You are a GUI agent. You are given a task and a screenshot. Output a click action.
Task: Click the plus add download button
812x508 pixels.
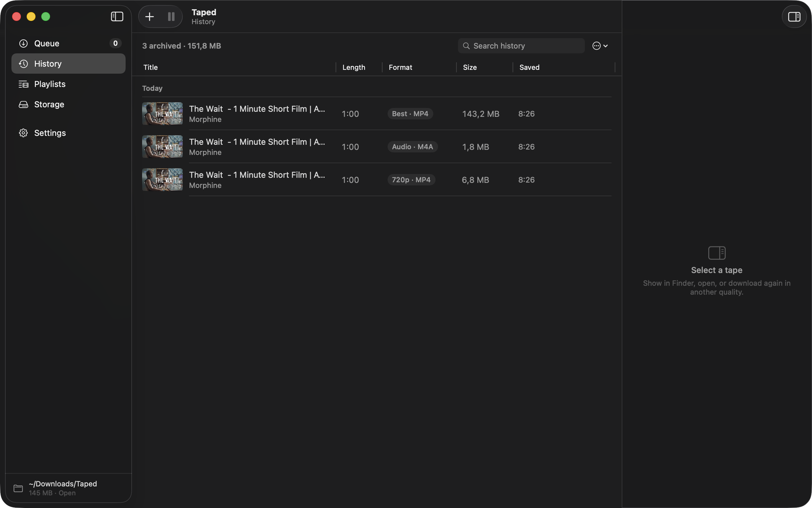click(149, 17)
